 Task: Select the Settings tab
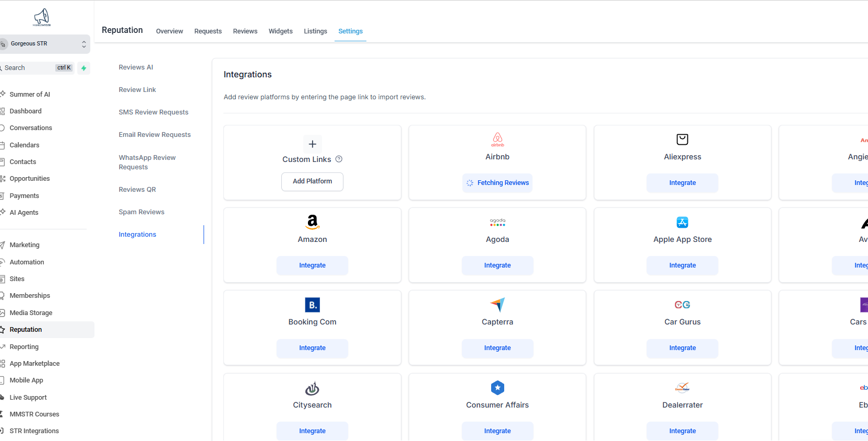coord(350,31)
